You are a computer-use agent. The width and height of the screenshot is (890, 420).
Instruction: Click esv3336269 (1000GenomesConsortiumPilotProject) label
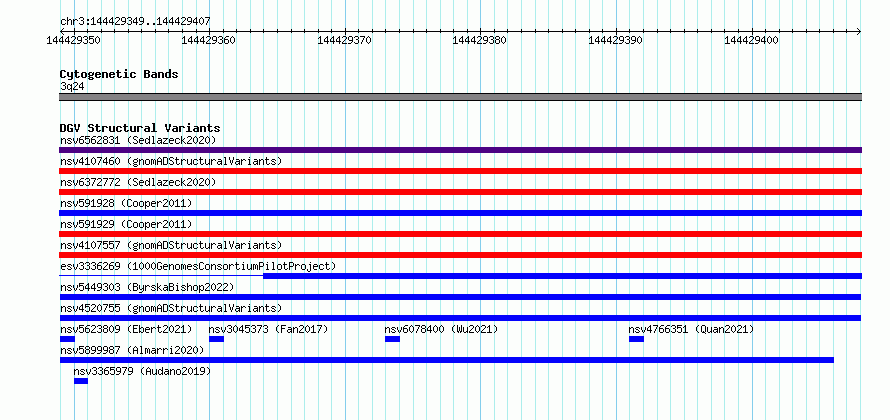point(198,266)
